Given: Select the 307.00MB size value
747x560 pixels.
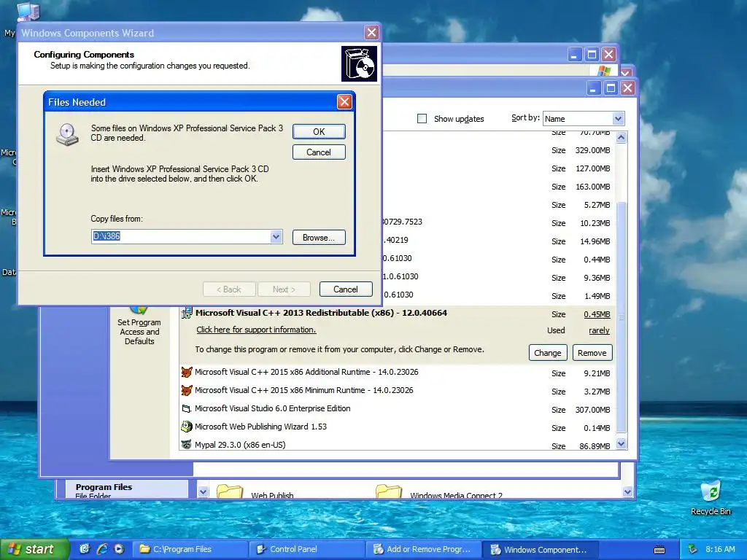Looking at the screenshot, I should coord(592,410).
